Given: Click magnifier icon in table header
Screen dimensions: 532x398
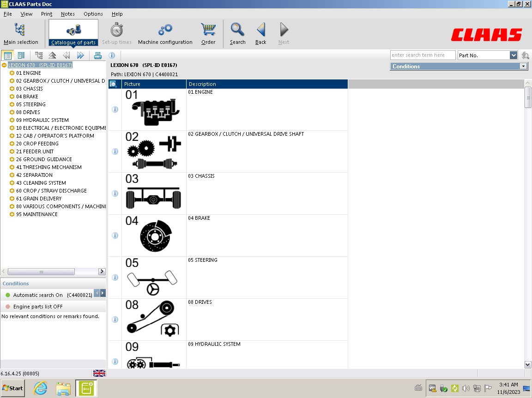Looking at the screenshot, I should tap(113, 84).
